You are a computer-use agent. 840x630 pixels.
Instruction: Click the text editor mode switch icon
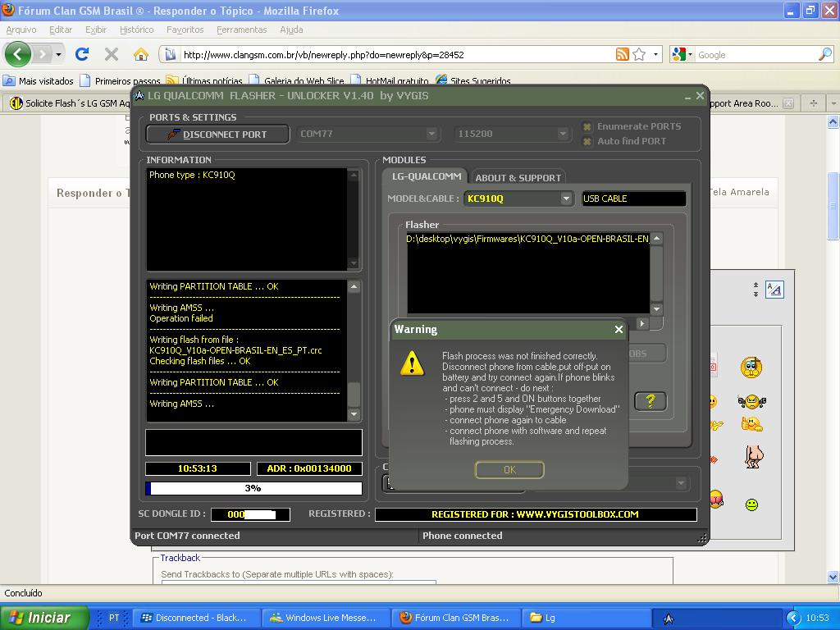click(774, 290)
